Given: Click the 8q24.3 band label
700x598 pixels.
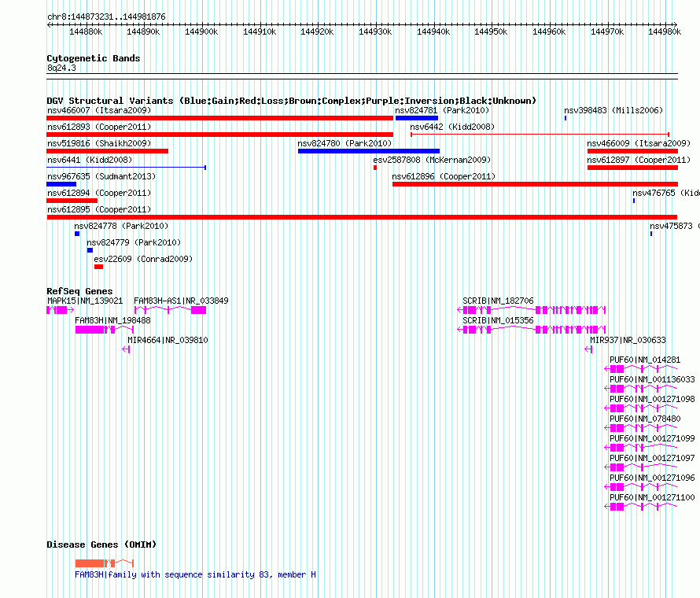Looking at the screenshot, I should (61, 68).
